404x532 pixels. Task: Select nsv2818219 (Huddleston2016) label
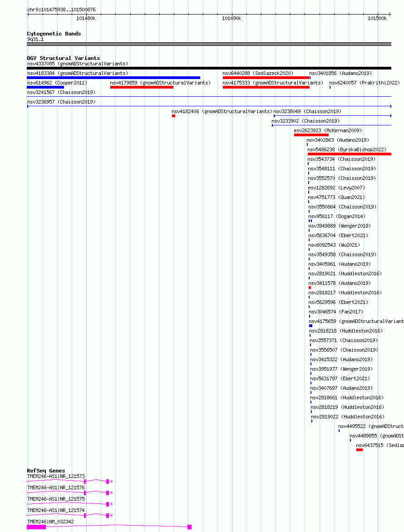347,407
